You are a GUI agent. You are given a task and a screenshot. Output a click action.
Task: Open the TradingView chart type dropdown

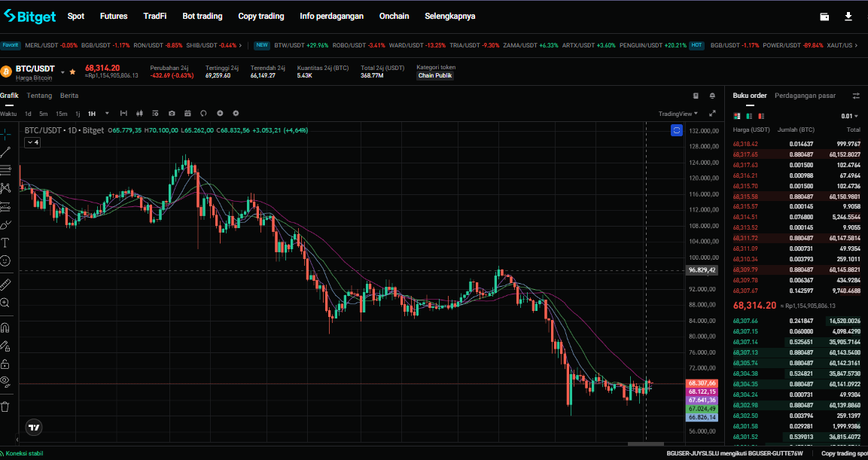pos(678,114)
